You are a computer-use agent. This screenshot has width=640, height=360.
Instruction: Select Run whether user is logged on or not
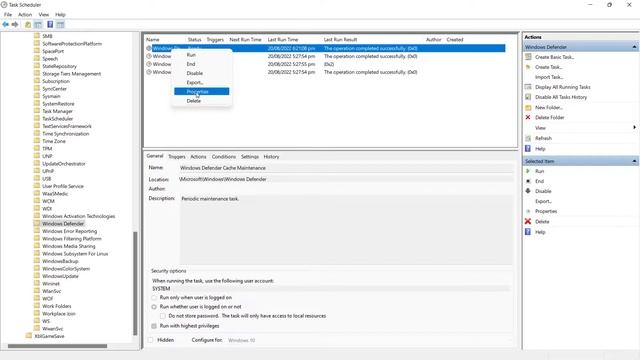pyautogui.click(x=154, y=307)
